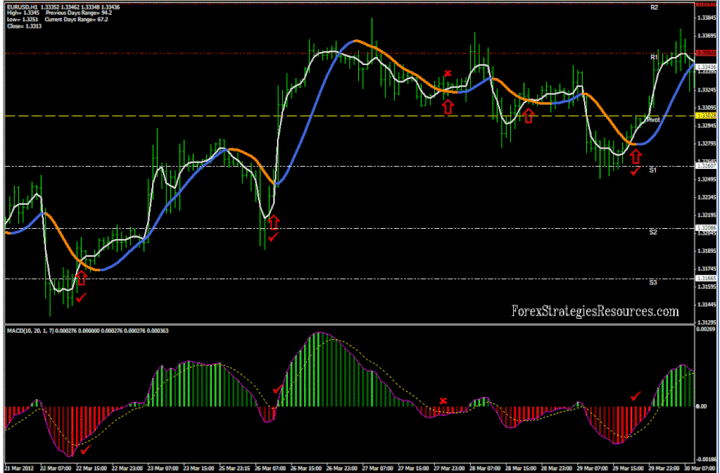Click the 27 Mar 07:00 time label
Viewport: 720px width, 473px height.
coord(378,468)
